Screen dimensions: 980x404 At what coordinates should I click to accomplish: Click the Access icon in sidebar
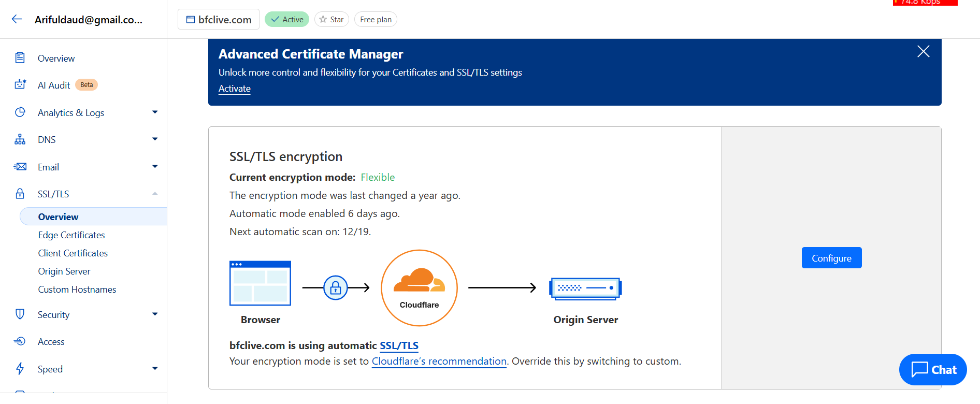(x=20, y=341)
